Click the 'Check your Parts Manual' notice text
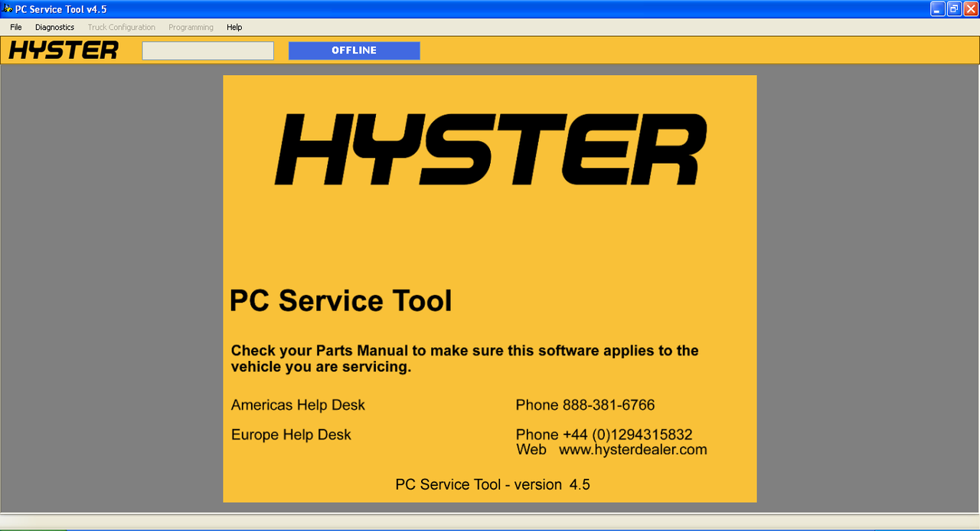This screenshot has width=980, height=531. point(465,359)
